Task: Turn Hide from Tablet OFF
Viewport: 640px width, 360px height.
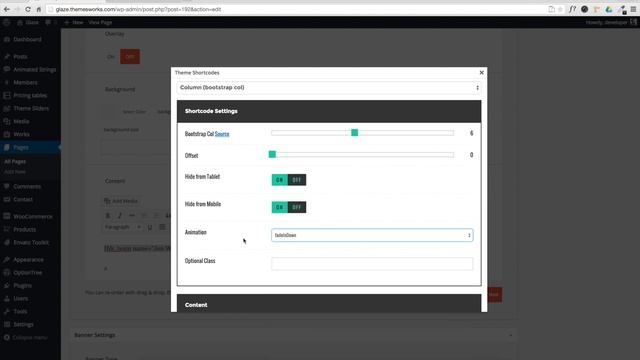Action: (x=297, y=180)
